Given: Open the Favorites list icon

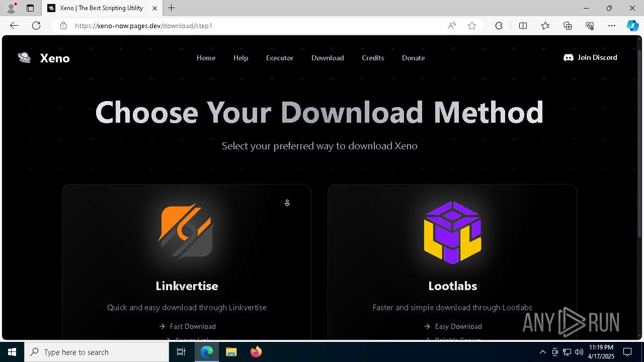Looking at the screenshot, I should [545, 26].
